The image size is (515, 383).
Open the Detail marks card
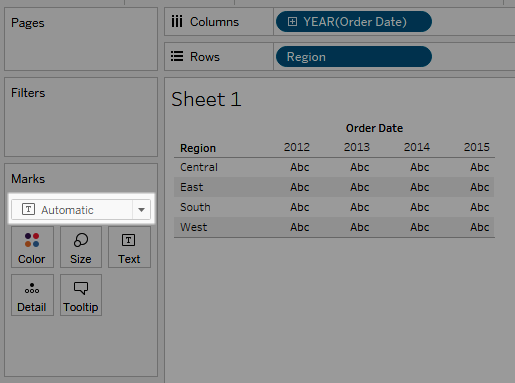(32, 295)
